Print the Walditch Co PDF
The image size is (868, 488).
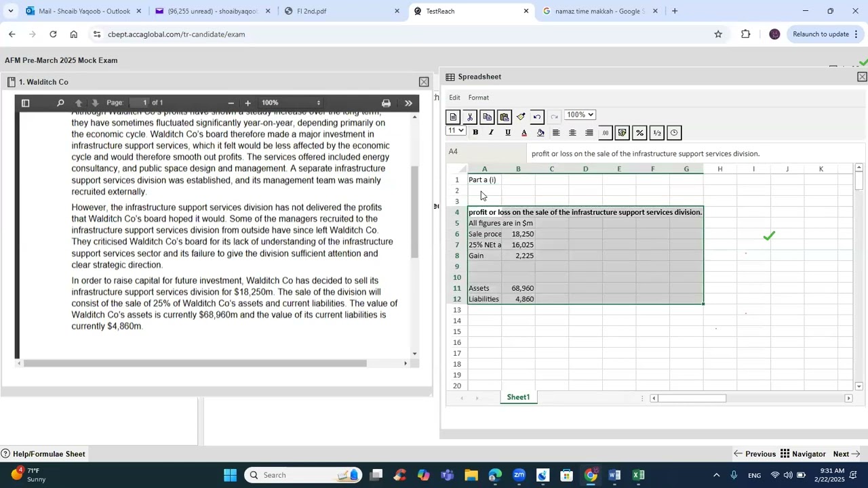(386, 103)
